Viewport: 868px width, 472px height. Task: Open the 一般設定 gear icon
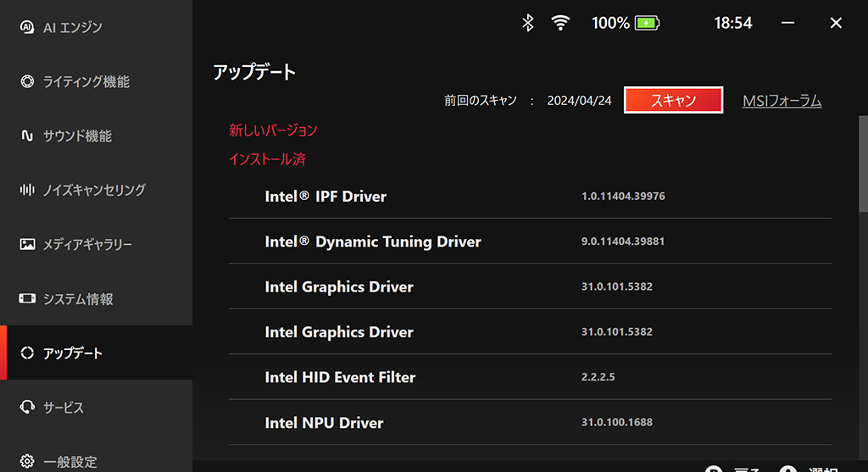pyautogui.click(x=26, y=461)
